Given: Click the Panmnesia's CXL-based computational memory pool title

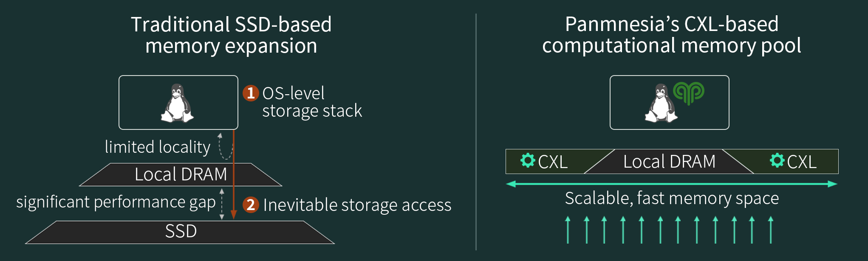Looking at the screenshot, I should click(671, 35).
